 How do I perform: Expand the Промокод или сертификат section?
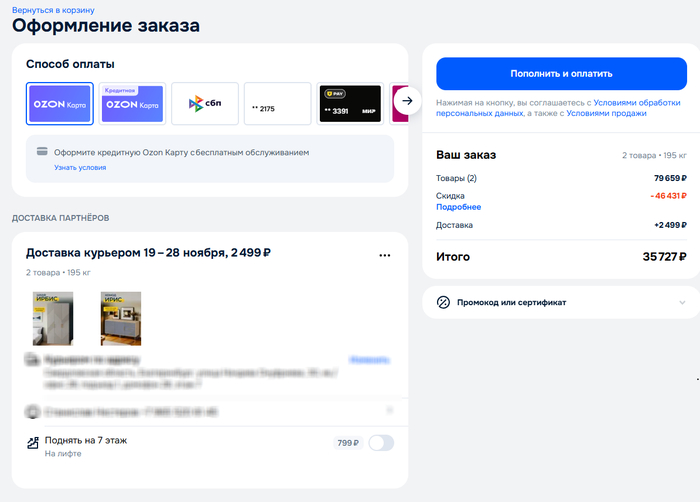(x=511, y=302)
